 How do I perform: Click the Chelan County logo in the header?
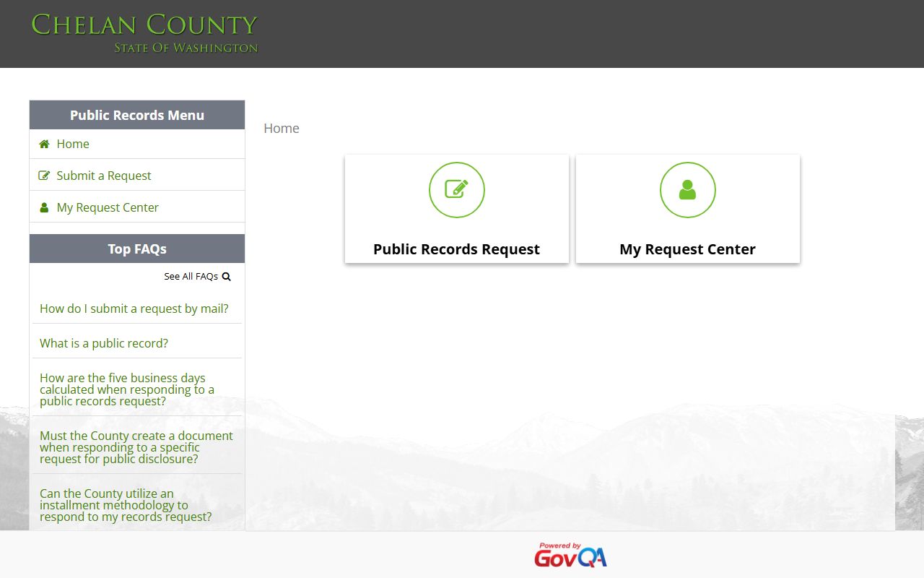point(144,33)
